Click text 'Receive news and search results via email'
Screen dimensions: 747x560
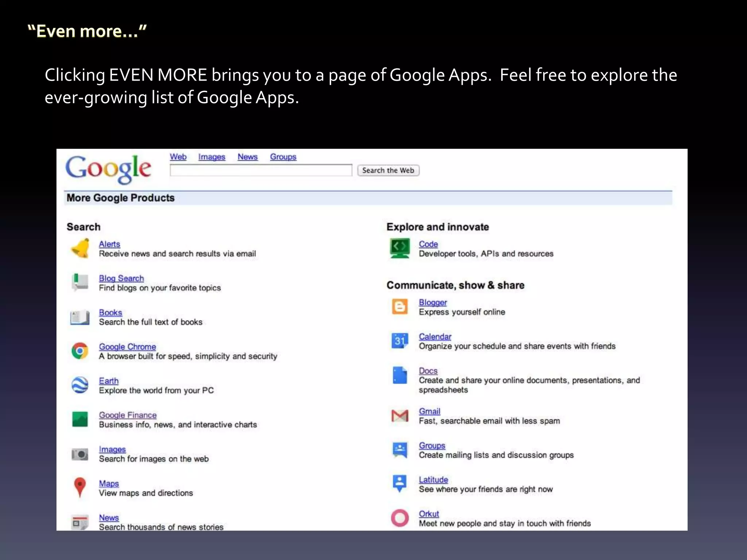point(177,254)
